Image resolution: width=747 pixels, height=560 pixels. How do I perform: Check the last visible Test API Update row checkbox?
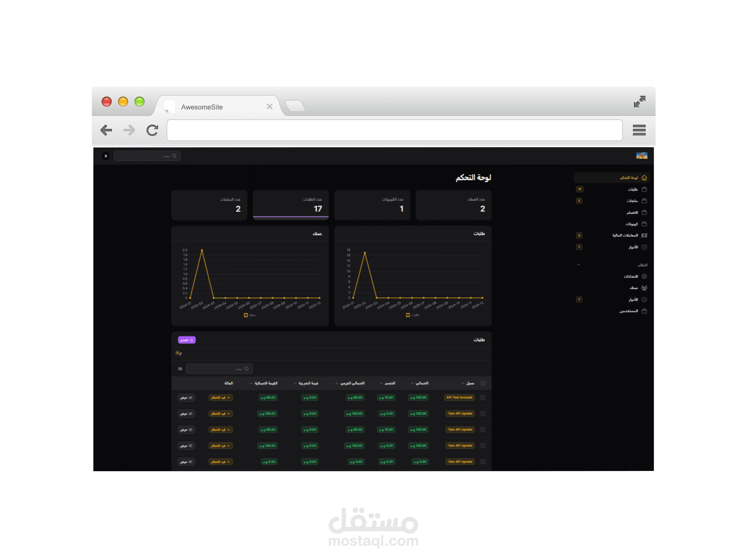(x=483, y=462)
